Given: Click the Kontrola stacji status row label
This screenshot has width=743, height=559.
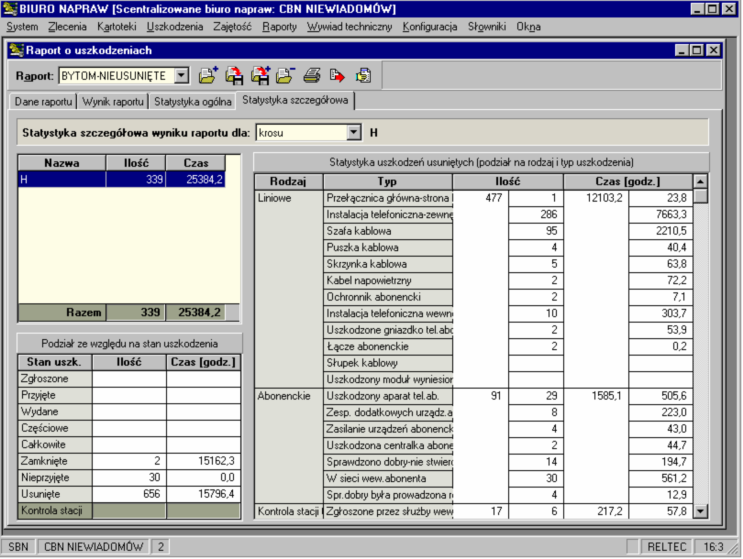Looking at the screenshot, I should click(x=55, y=511).
